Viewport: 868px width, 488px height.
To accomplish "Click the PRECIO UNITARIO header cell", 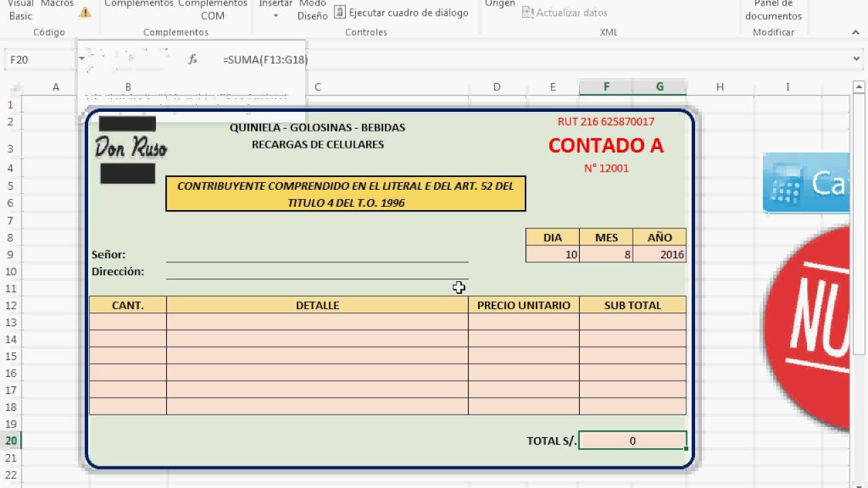I will 524,305.
